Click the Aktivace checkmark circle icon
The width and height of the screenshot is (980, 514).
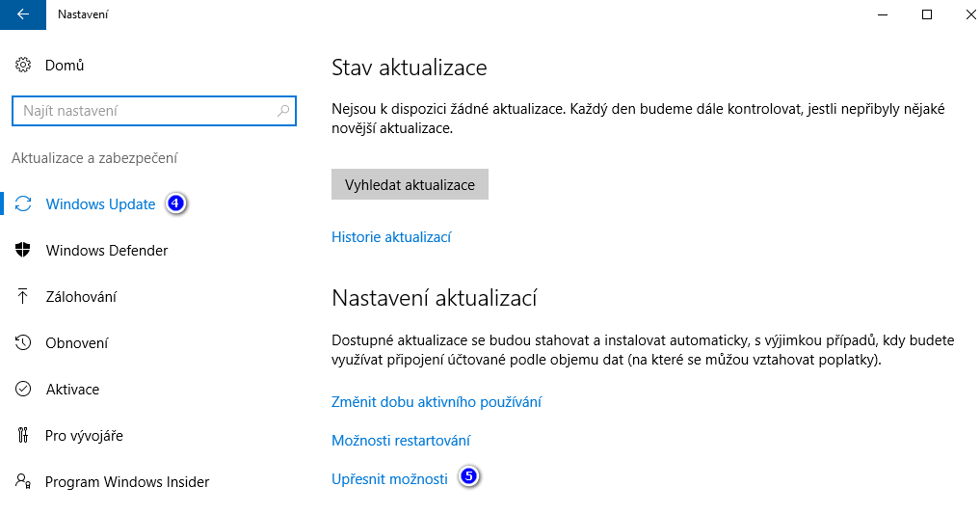pyautogui.click(x=24, y=390)
